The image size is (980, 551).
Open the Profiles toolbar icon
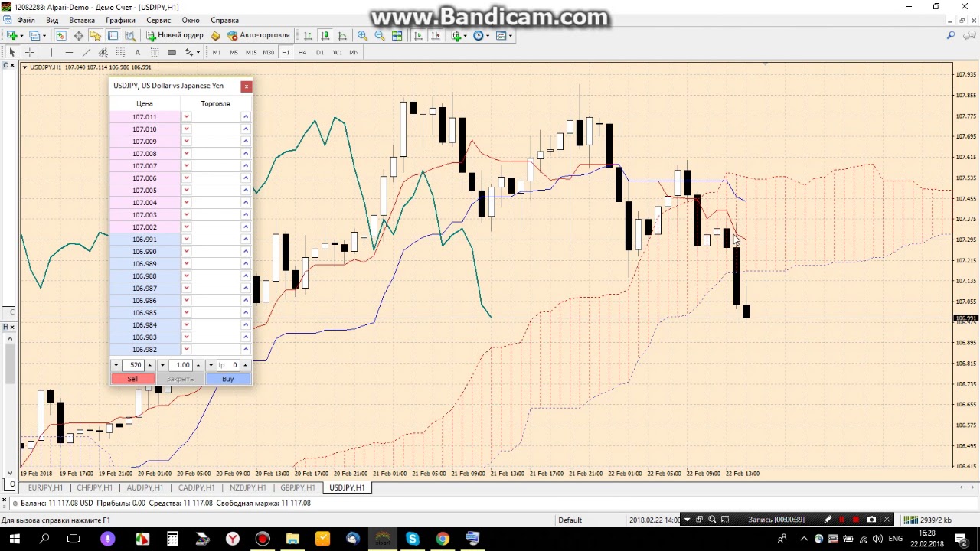pos(34,35)
